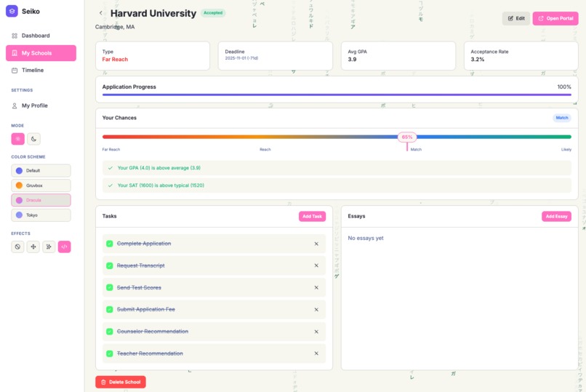The width and height of the screenshot is (586, 392).
Task: Click the SAT above typical note
Action: [x=337, y=185]
